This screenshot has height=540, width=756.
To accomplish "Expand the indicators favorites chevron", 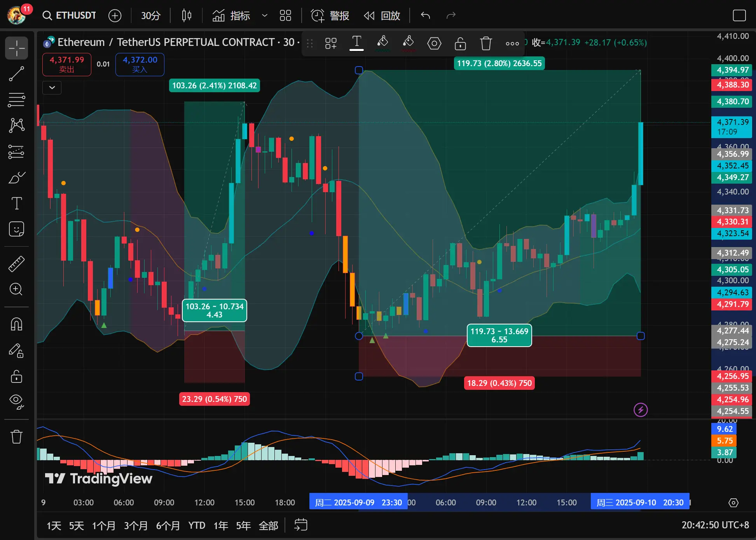I will click(265, 16).
